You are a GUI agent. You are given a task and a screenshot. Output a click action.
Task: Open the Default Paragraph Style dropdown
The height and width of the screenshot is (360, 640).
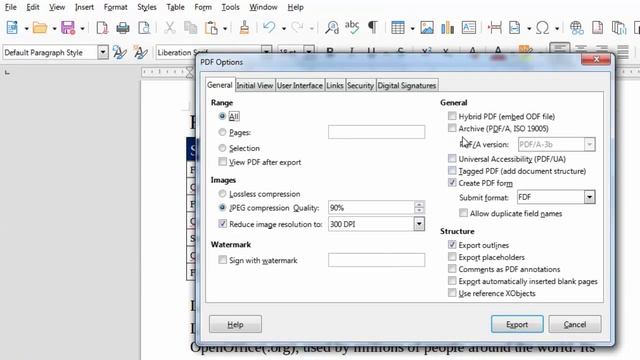(103, 53)
